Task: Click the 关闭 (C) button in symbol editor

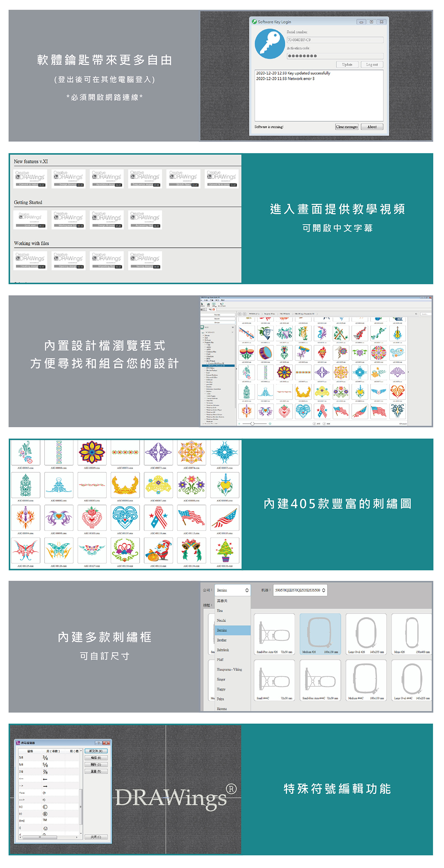Action: (96, 837)
